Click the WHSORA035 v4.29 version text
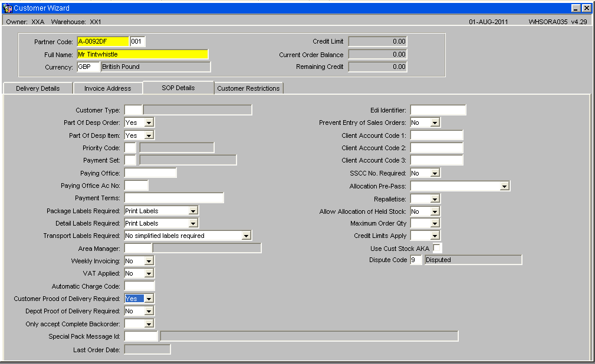595x364 pixels. [x=558, y=22]
